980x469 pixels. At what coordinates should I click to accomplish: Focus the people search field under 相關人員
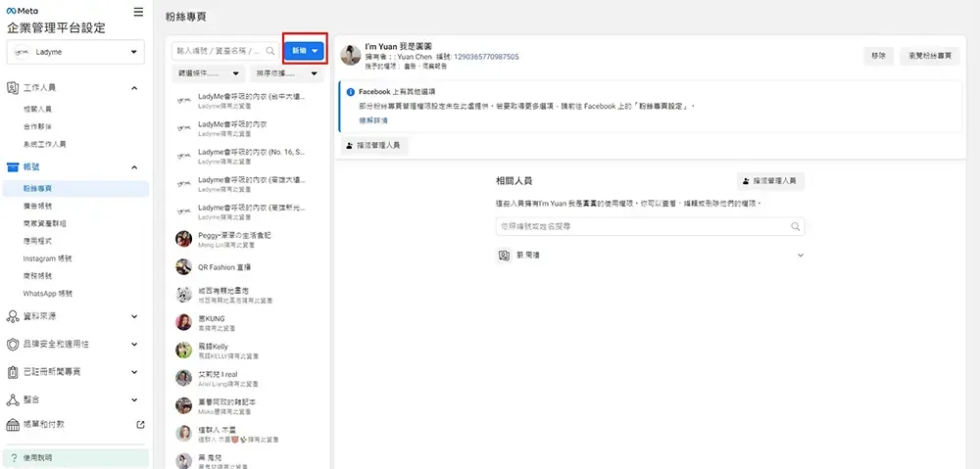point(650,227)
